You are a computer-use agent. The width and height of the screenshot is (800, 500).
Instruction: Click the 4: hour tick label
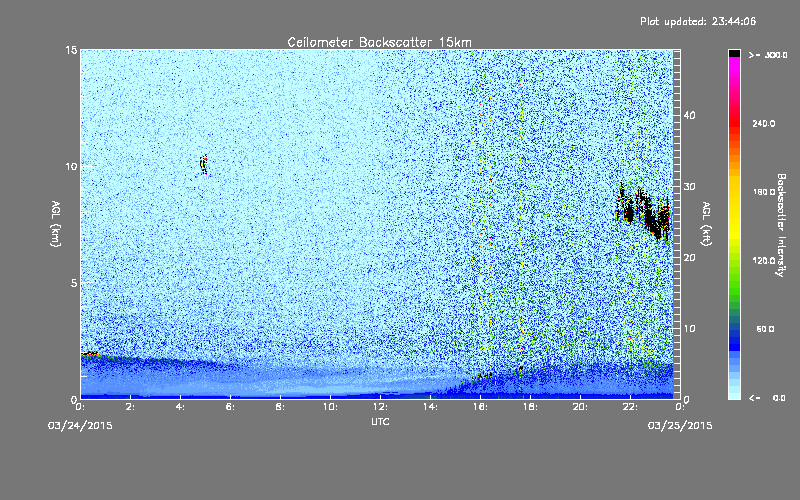(180, 407)
